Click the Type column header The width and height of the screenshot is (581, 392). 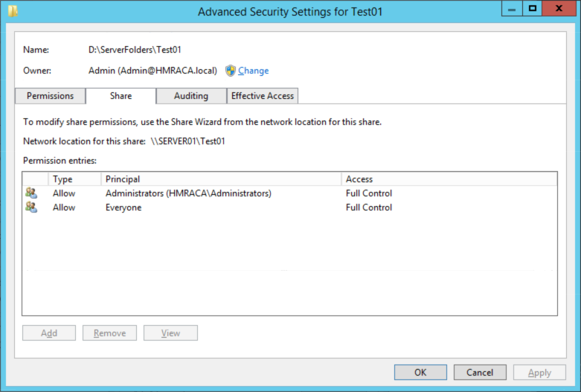(x=74, y=179)
